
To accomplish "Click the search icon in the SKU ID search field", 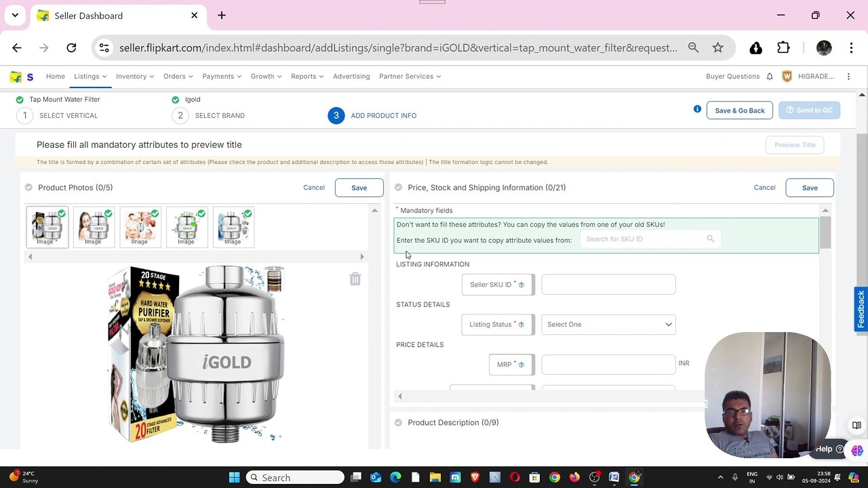I will (710, 239).
